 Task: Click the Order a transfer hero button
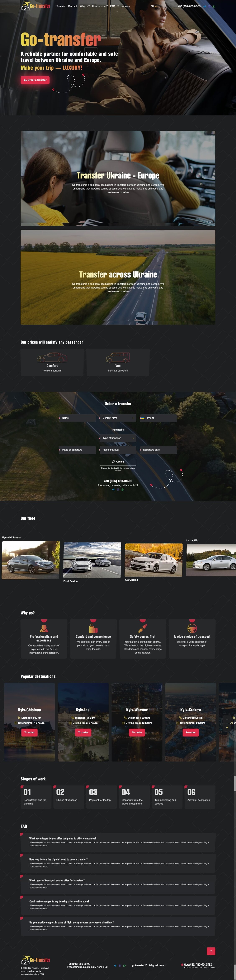point(35,80)
